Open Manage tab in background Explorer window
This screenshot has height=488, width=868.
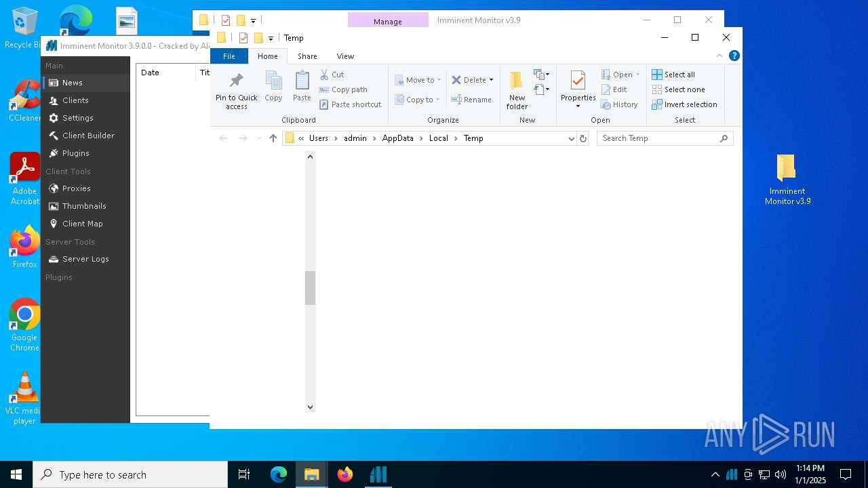coord(388,21)
